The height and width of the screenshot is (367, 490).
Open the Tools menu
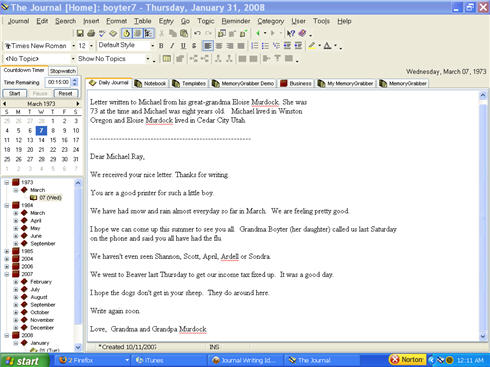(x=321, y=21)
